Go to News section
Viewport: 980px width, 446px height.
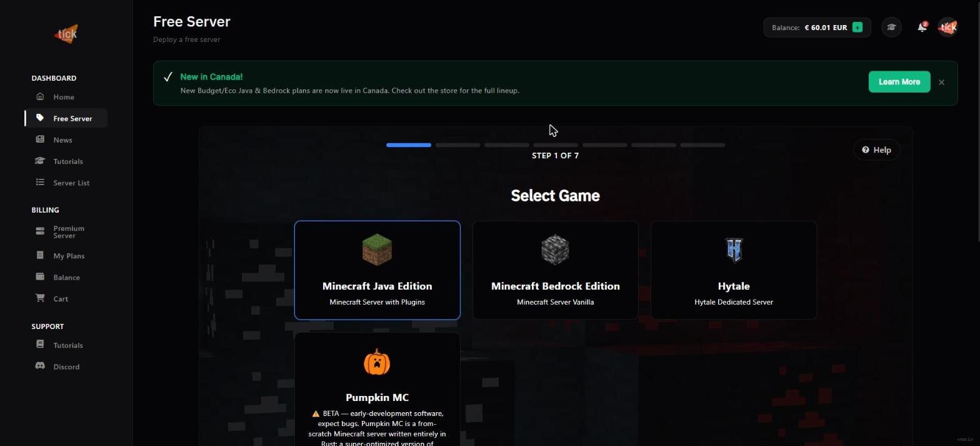tap(66, 139)
